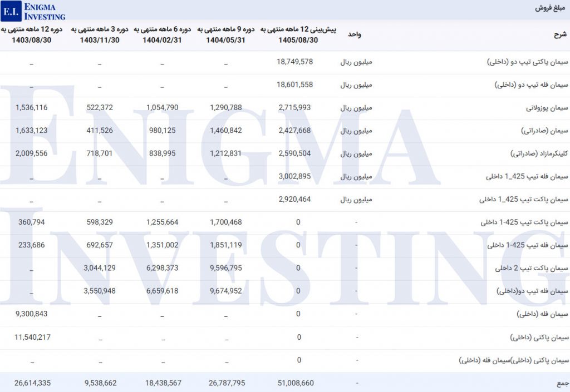Click the 1404/05/31 nine-month column header
Image resolution: width=570 pixels, height=392 pixels.
coord(227,34)
